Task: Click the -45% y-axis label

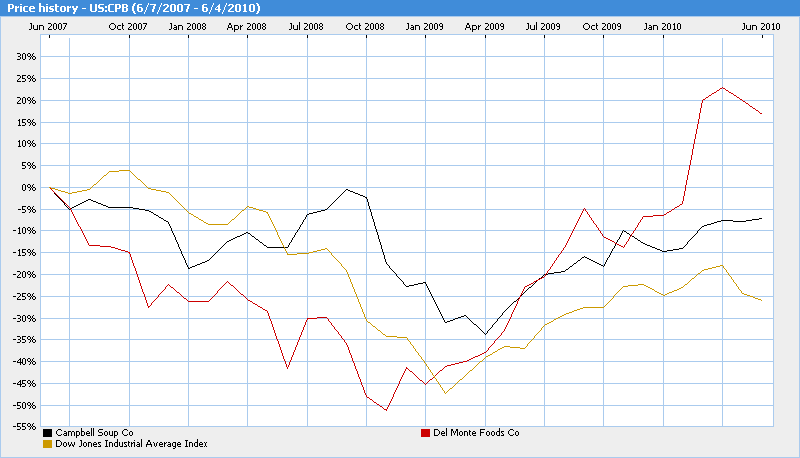Action: point(26,384)
